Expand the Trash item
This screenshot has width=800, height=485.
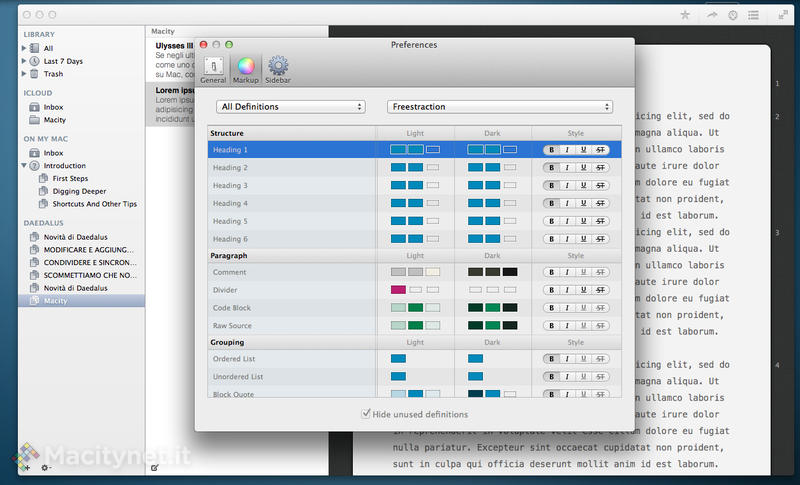pos(23,73)
